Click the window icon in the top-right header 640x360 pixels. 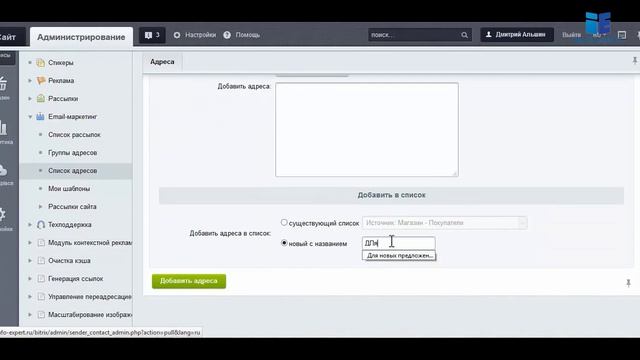(622, 35)
